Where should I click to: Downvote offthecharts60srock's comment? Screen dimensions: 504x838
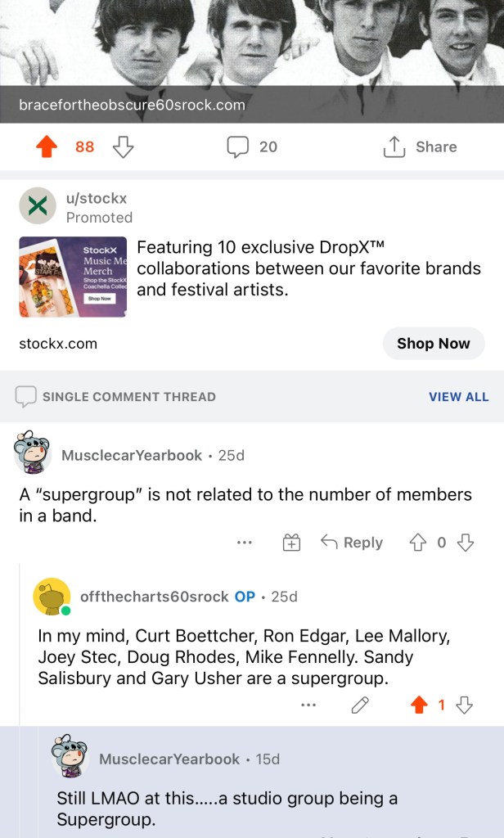(x=465, y=705)
